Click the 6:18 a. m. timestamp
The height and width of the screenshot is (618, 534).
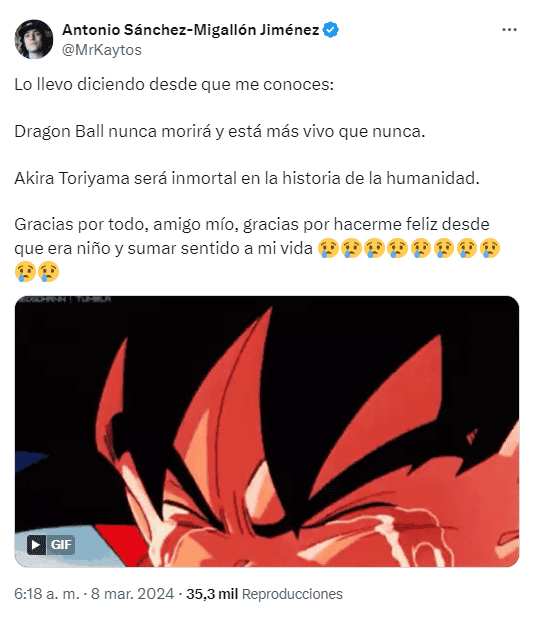coord(47,594)
